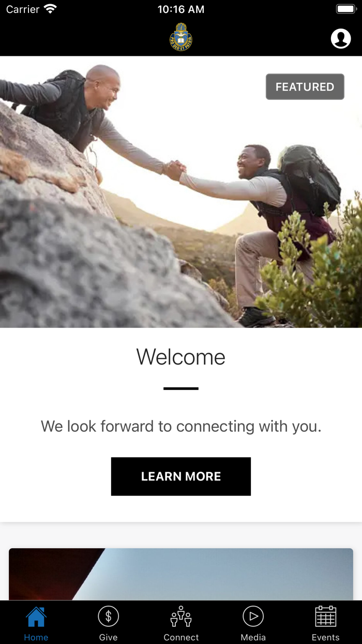Select the Home house icon
The width and height of the screenshot is (362, 644).
[x=36, y=617]
